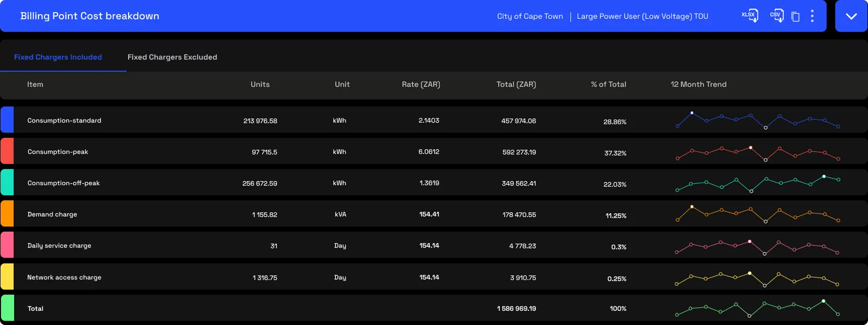The height and width of the screenshot is (325, 868).
Task: Click total value 3 910.75
Action: tap(523, 278)
